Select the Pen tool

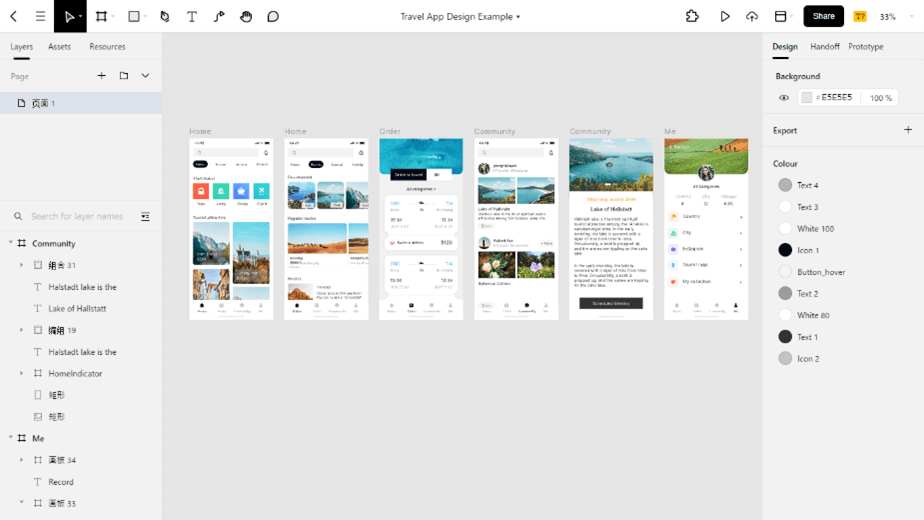(x=165, y=17)
